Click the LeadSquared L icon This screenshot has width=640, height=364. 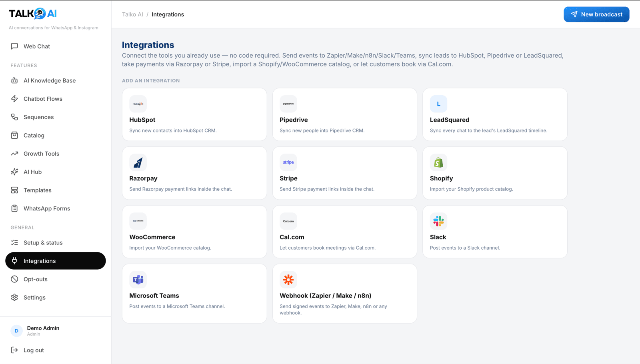438,104
